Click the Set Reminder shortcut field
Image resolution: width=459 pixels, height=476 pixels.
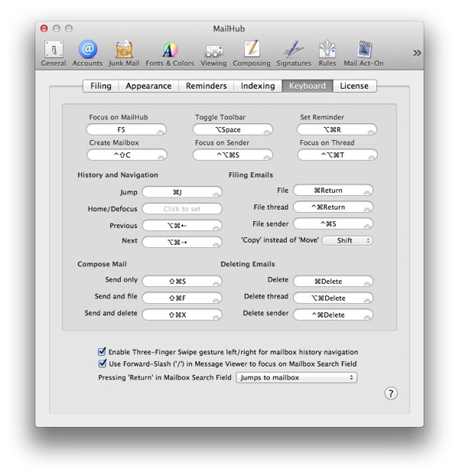point(337,129)
